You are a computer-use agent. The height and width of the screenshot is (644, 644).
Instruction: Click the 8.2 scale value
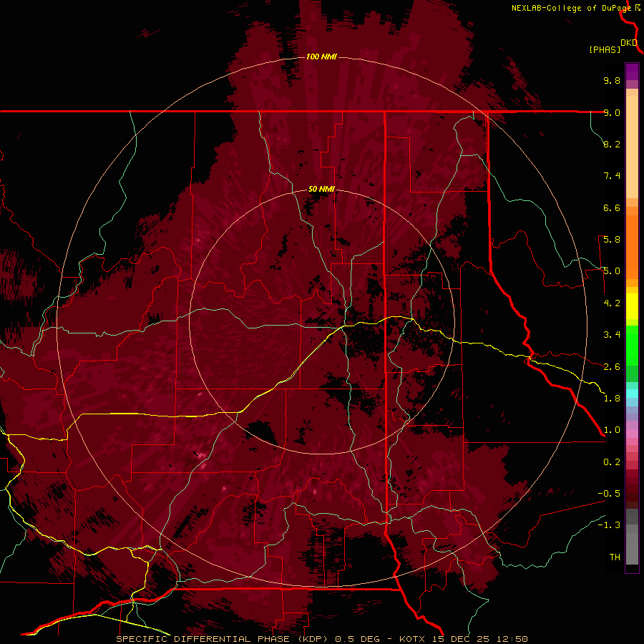612,144
